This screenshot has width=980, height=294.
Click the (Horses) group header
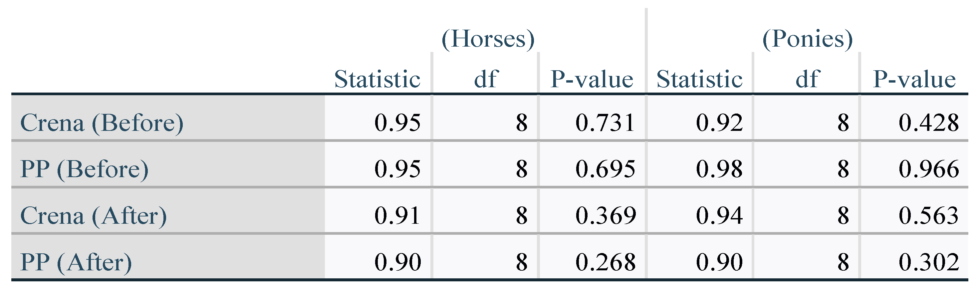488,39
